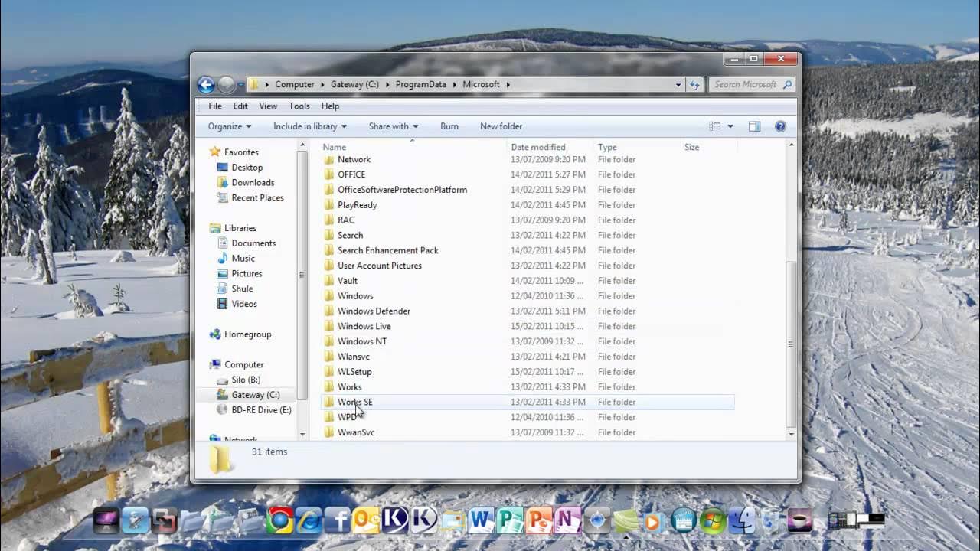Open Internet Explorer from the dock
Screen dimensions: 980x551
(x=309, y=520)
